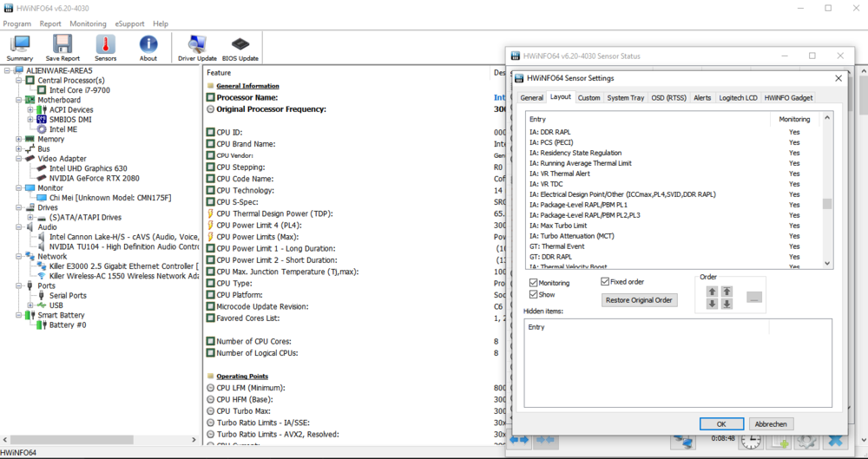This screenshot has width=868, height=459.
Task: Move entry to bottom of order
Action: tap(727, 304)
